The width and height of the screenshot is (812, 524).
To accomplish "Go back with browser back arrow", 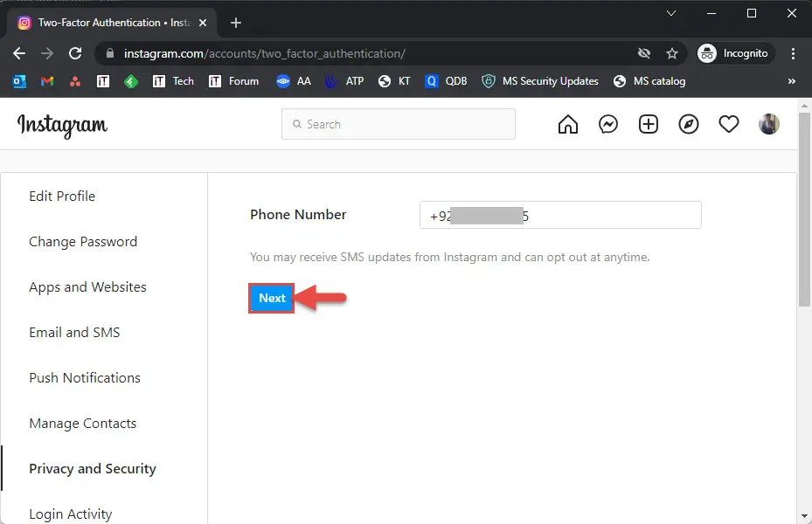I will (x=19, y=53).
